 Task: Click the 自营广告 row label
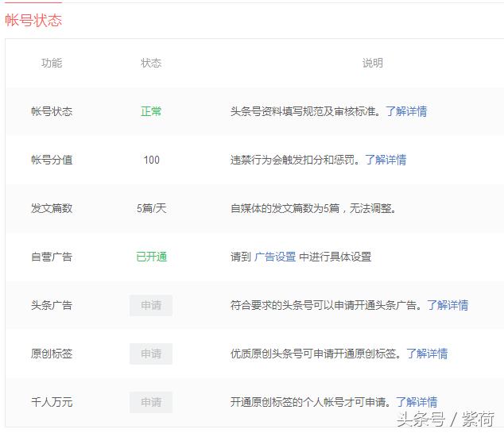[x=52, y=257]
